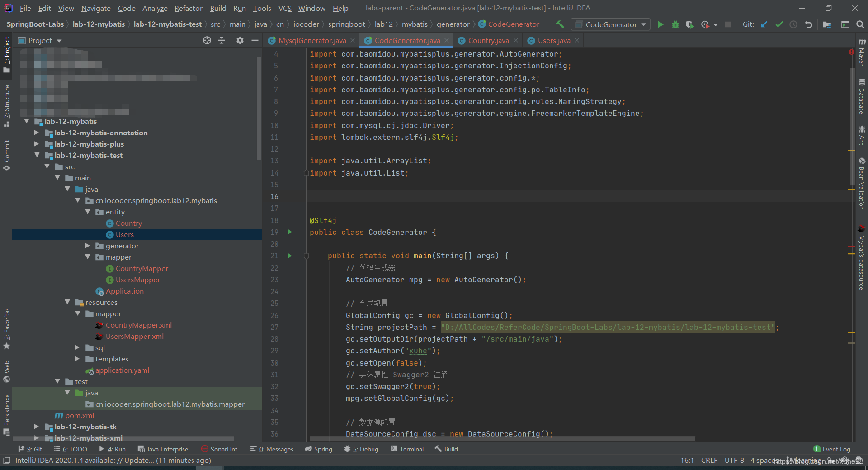Click the Git update project arrow

pyautogui.click(x=764, y=24)
